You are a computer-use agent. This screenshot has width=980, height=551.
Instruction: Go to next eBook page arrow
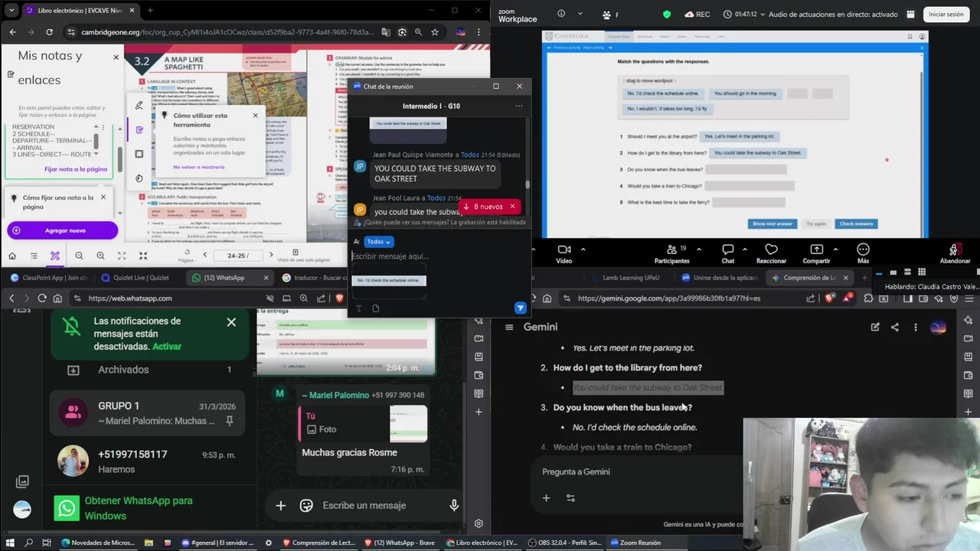271,255
